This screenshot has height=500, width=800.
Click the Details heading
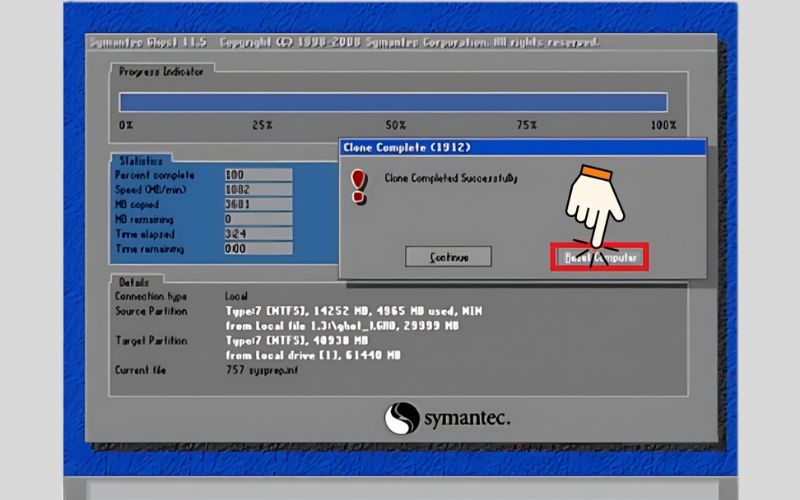pos(134,282)
